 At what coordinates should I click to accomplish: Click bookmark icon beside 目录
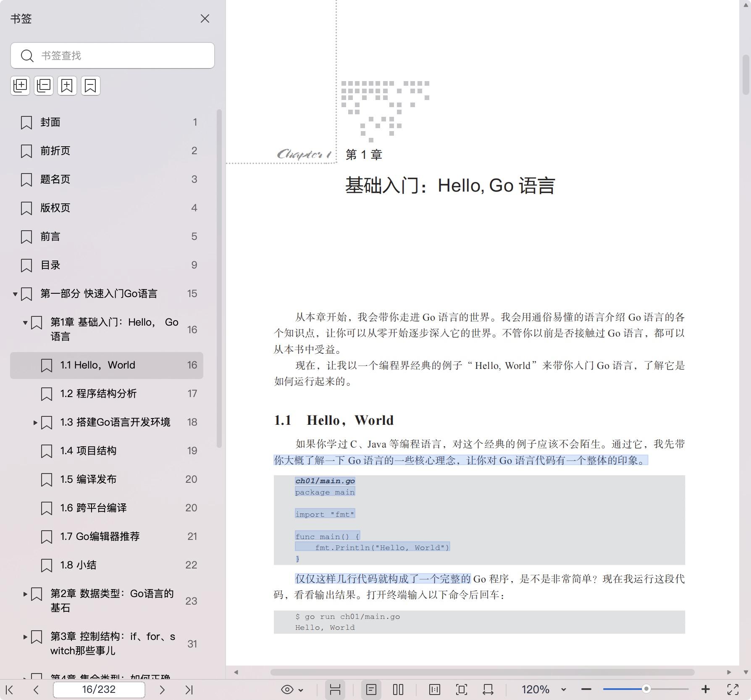pos(26,266)
